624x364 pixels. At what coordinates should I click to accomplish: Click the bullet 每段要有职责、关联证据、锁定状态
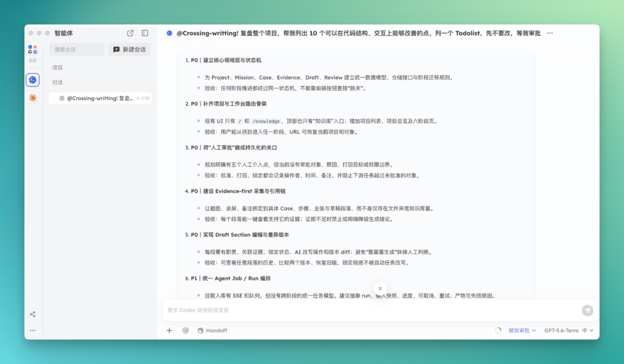coord(319,252)
